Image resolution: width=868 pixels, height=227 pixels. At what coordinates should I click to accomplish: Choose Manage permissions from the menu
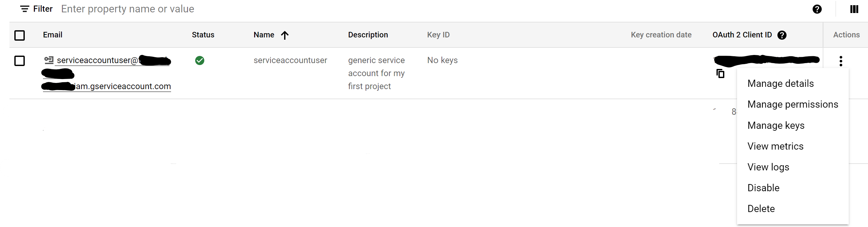[792, 104]
